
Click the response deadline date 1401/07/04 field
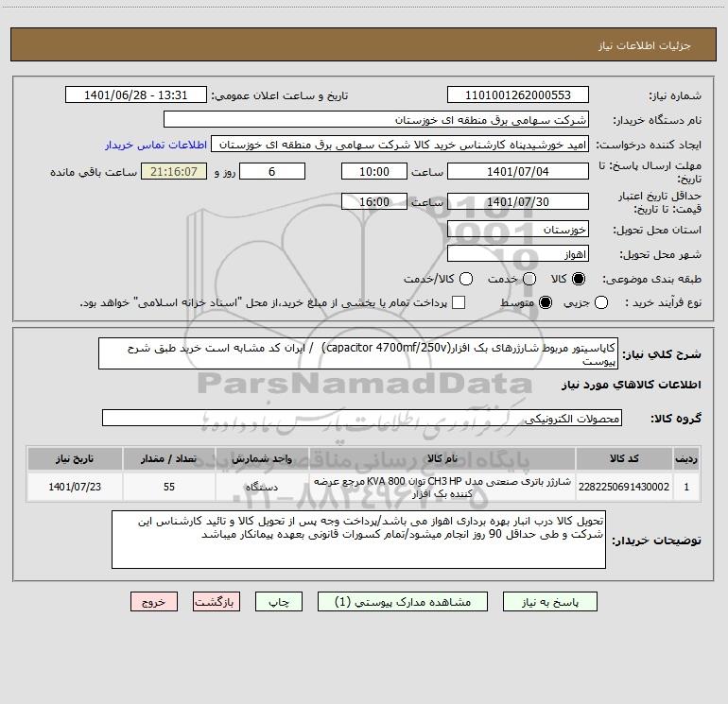pos(518,171)
